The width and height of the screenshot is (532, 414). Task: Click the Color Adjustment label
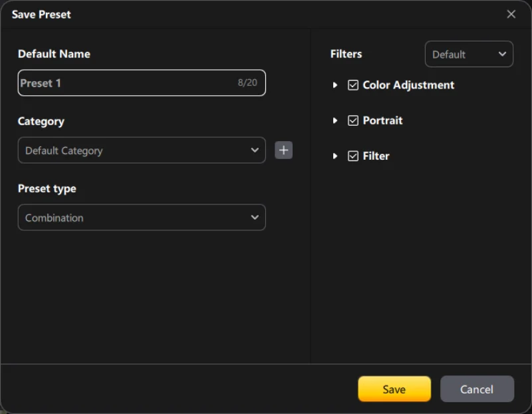point(408,85)
